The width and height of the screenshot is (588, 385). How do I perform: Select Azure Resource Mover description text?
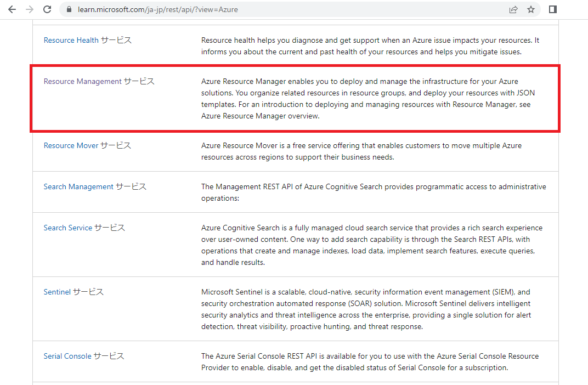361,151
